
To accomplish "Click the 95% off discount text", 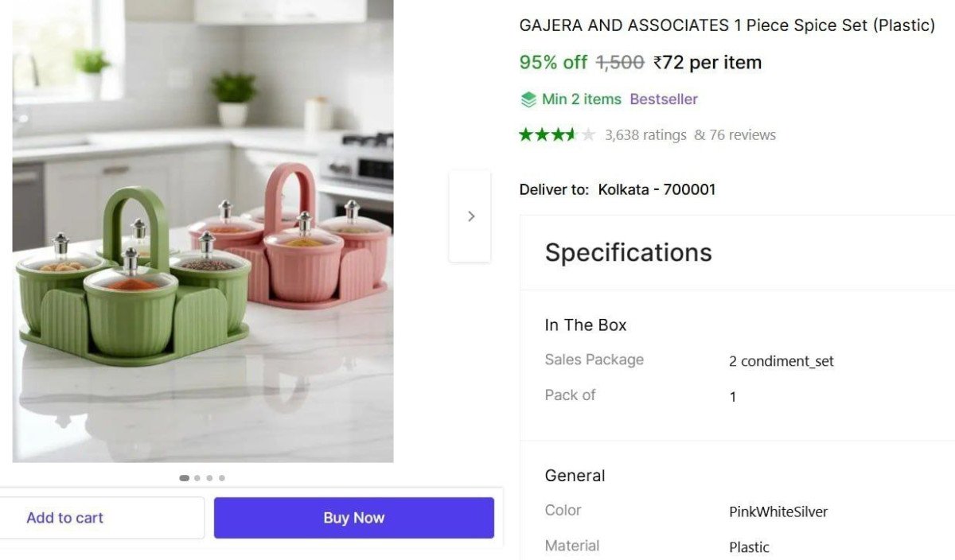I will coord(553,62).
